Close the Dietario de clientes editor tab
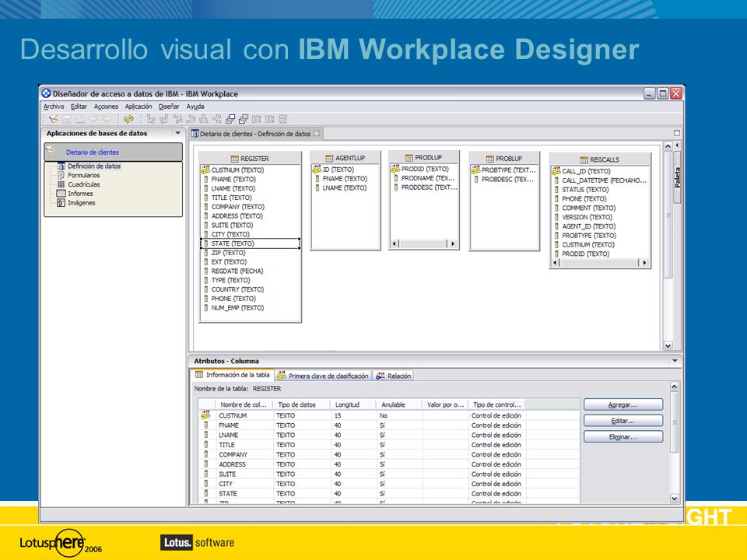The width and height of the screenshot is (747, 560). [317, 133]
